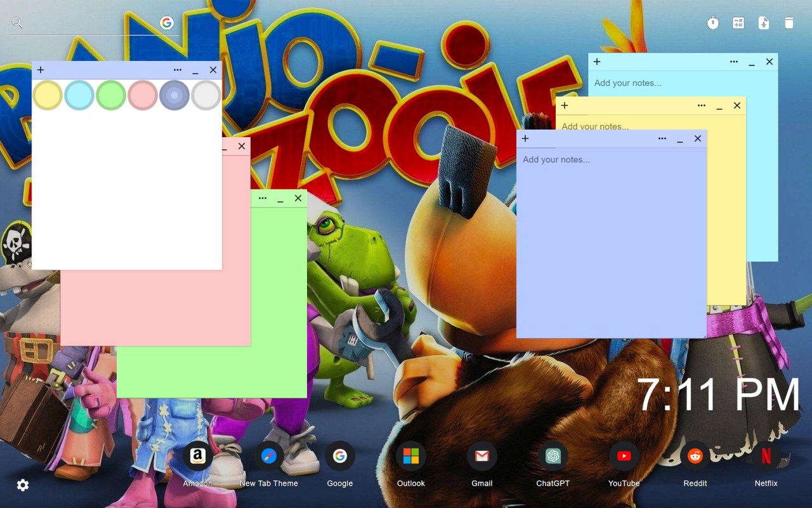Click the Google logo in the search bar
The width and height of the screenshot is (812, 508).
pyautogui.click(x=167, y=23)
